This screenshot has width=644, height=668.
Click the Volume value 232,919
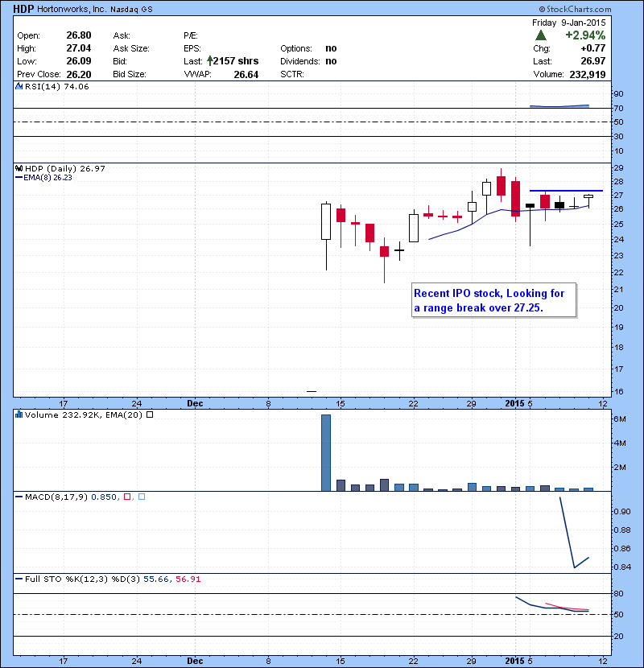588,75
